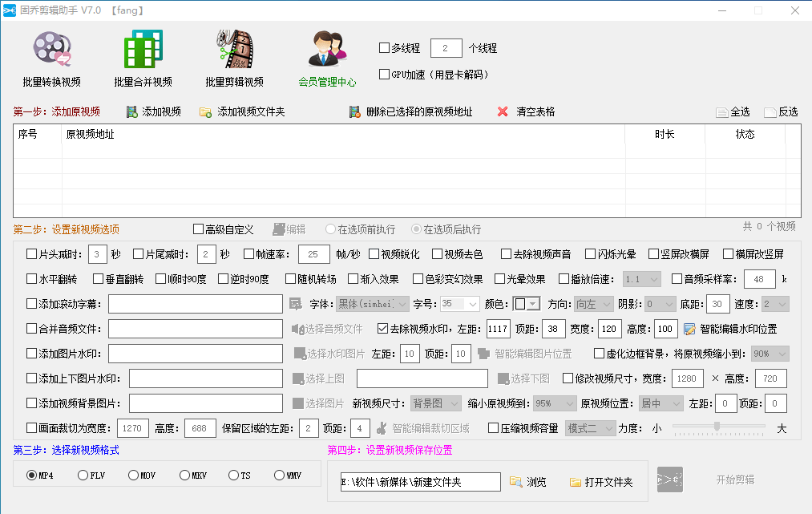Select FLV format radio button
Screen dimensions: 812x514
point(83,476)
